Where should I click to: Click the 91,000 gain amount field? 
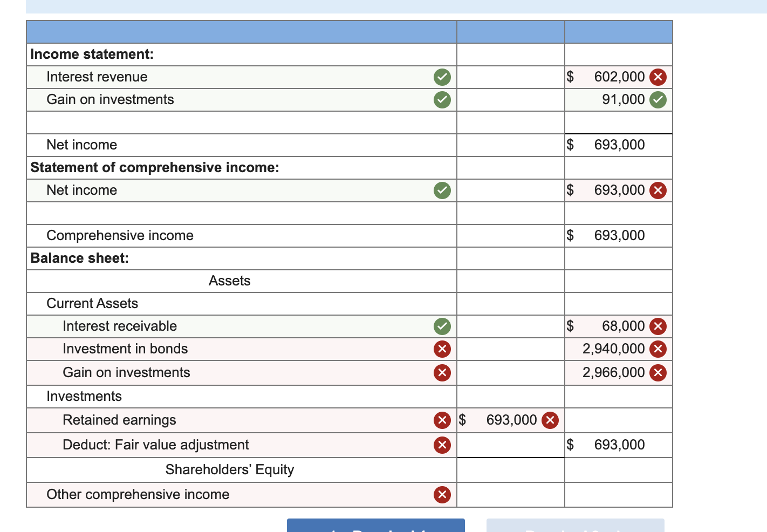(x=619, y=100)
